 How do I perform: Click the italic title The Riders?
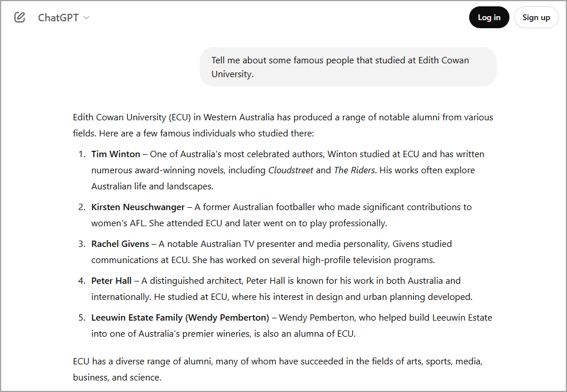pyautogui.click(x=355, y=170)
